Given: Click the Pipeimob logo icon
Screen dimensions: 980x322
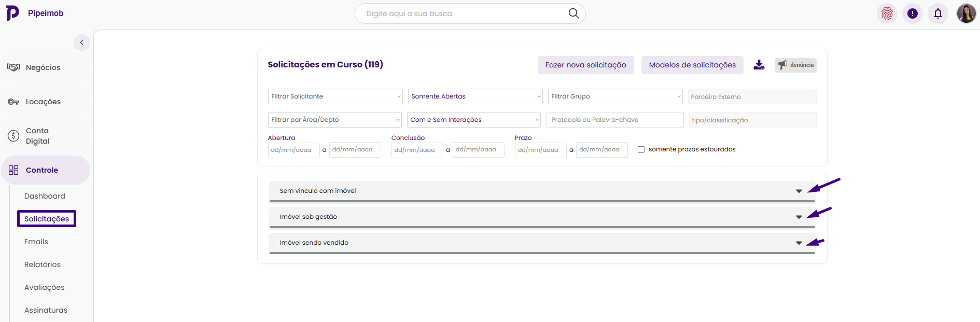Looking at the screenshot, I should point(12,13).
